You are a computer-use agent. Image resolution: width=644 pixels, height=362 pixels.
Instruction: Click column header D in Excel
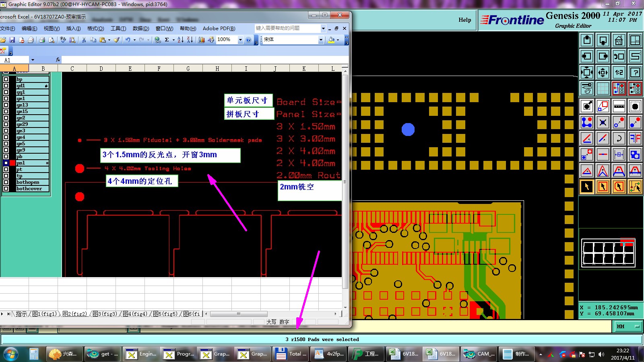click(101, 68)
